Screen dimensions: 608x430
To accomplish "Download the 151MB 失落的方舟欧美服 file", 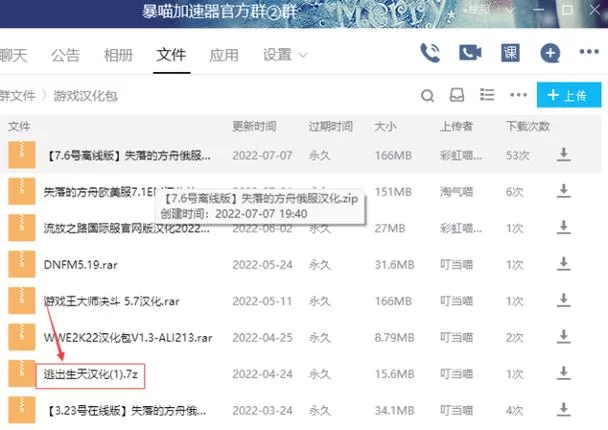I will [x=563, y=191].
